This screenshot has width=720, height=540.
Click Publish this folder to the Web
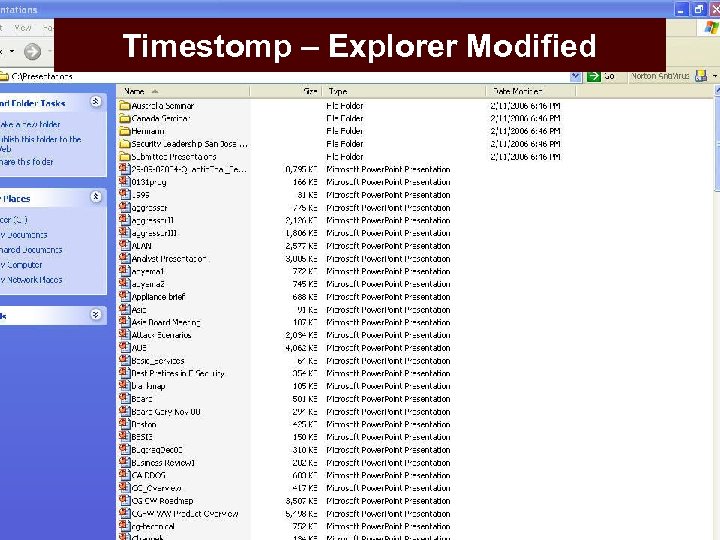coord(40,144)
